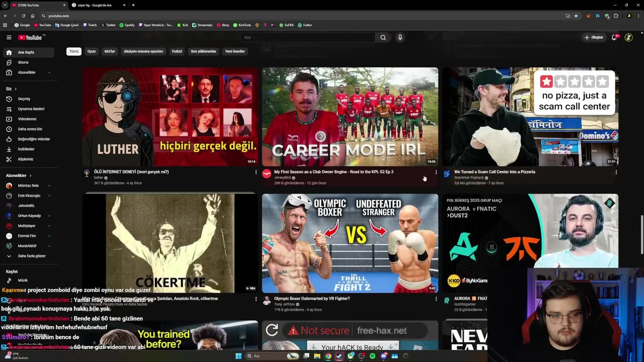The height and width of the screenshot is (362, 644).
Task: Open more options for Scam Call Center video
Action: (616, 172)
